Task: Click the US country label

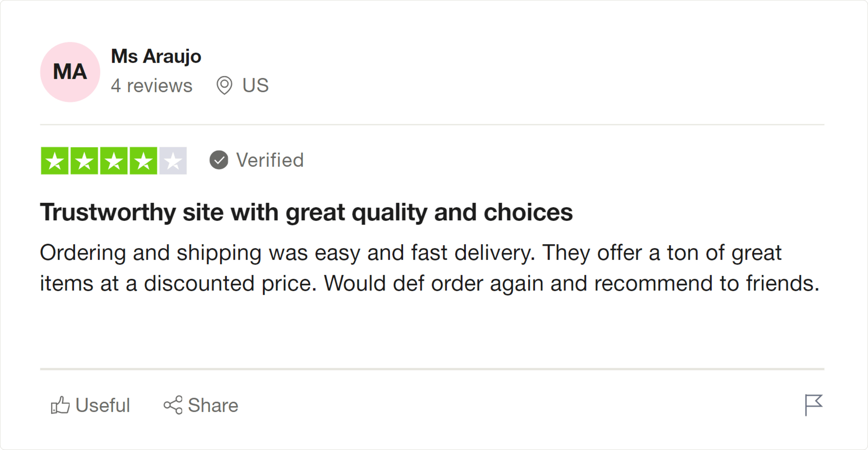Action: 255,85
